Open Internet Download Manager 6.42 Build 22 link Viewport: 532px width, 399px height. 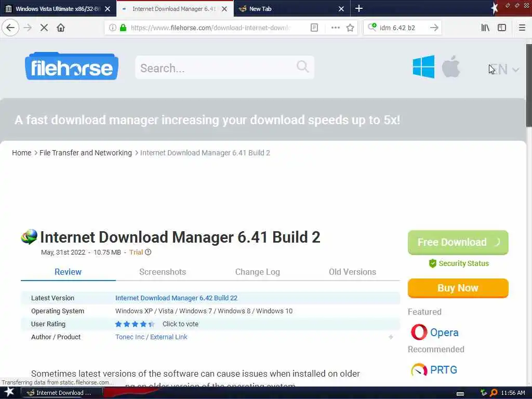pos(176,298)
